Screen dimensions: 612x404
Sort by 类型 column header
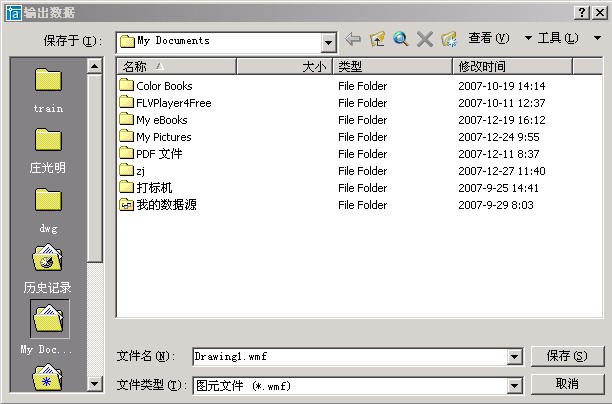(x=393, y=67)
